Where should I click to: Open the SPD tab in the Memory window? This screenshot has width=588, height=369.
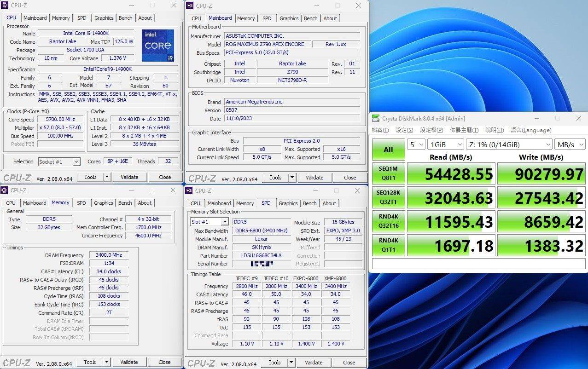(81, 203)
